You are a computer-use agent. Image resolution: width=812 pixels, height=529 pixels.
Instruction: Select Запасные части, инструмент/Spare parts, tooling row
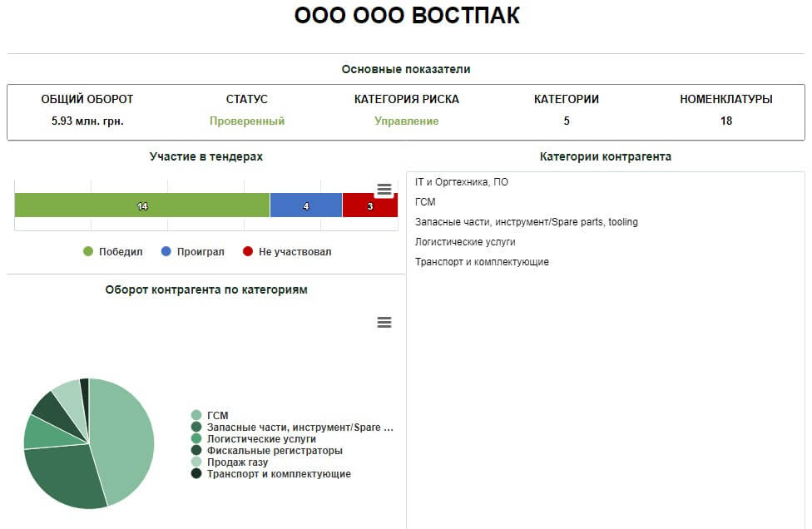[x=526, y=221]
